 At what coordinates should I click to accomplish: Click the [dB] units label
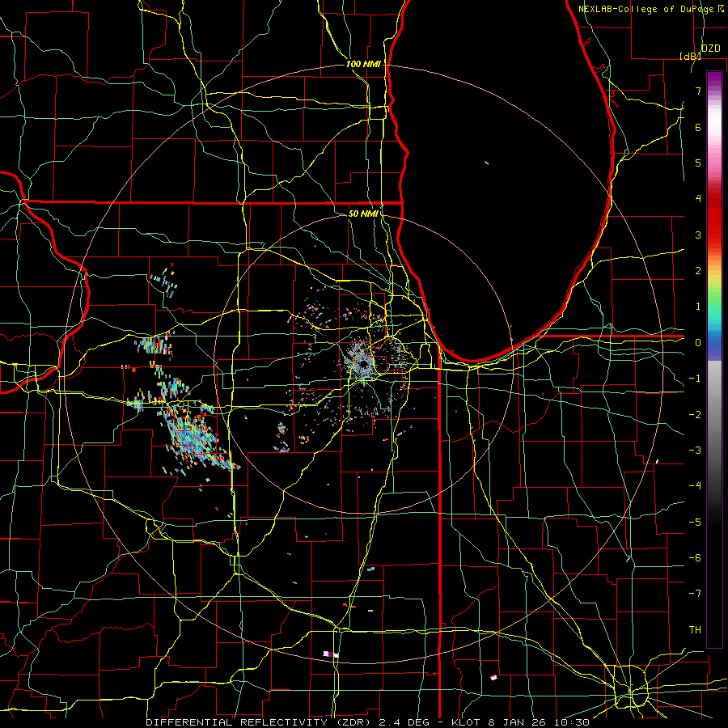[x=690, y=56]
